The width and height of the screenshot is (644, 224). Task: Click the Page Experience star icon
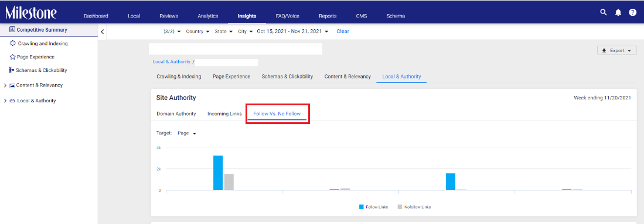point(12,57)
